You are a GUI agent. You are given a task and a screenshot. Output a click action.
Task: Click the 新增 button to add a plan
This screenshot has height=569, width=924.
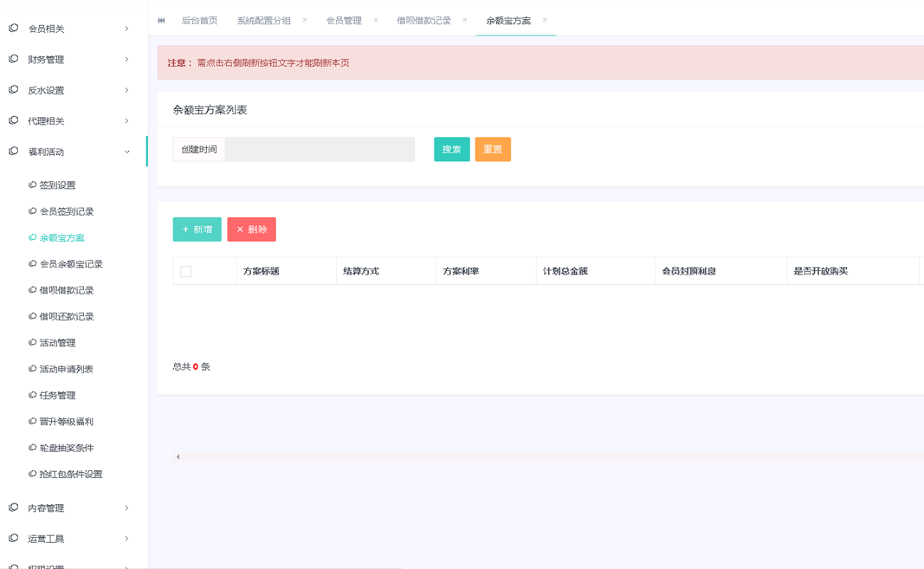[197, 229]
